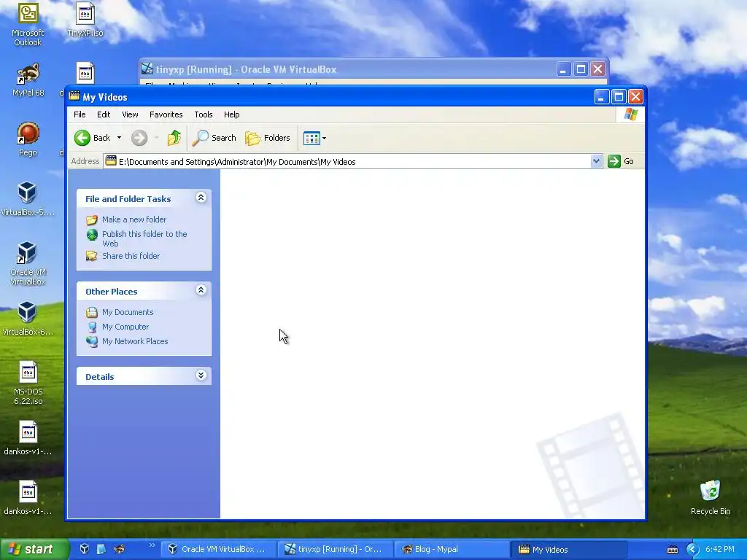747x560 pixels.
Task: Go to My Computer link
Action: tap(125, 327)
